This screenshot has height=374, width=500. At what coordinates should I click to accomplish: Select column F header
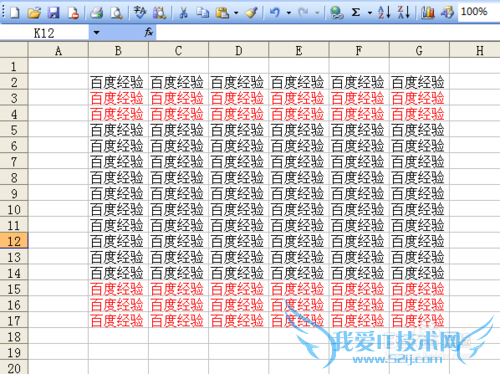point(359,51)
